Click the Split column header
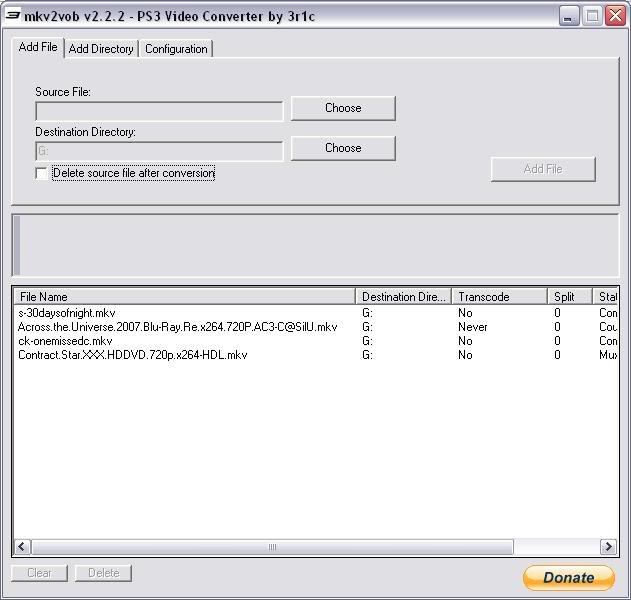This screenshot has height=600, width=631. (x=569, y=297)
